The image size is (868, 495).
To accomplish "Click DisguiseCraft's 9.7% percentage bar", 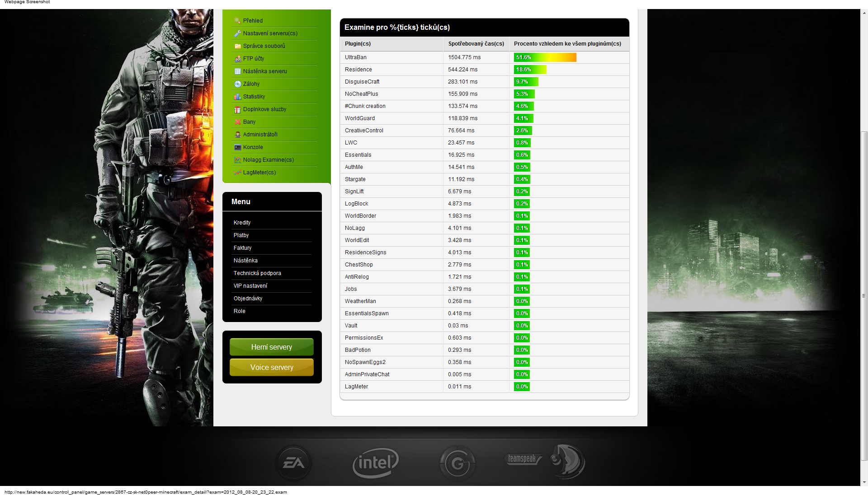I will coord(526,82).
